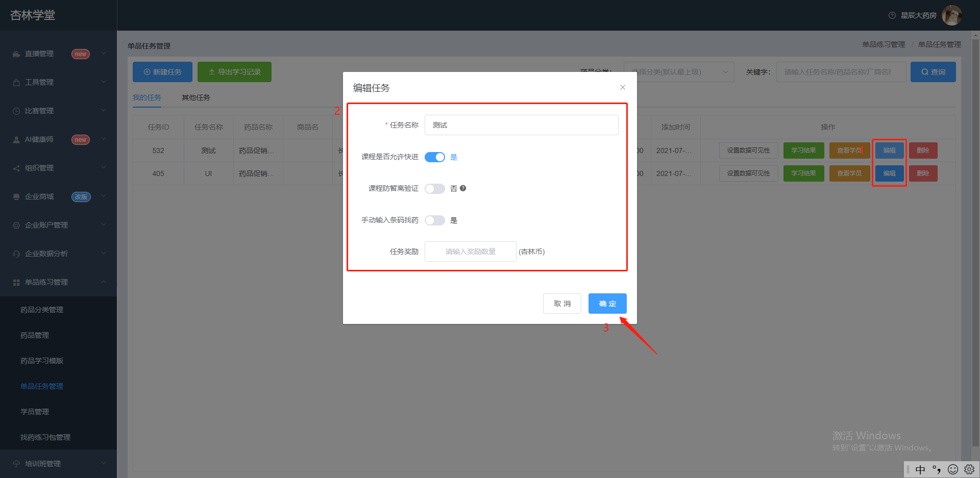Viewport: 980px width, 478px height.
Task: Expand the 直播管理 menu chevron
Action: click(104, 53)
